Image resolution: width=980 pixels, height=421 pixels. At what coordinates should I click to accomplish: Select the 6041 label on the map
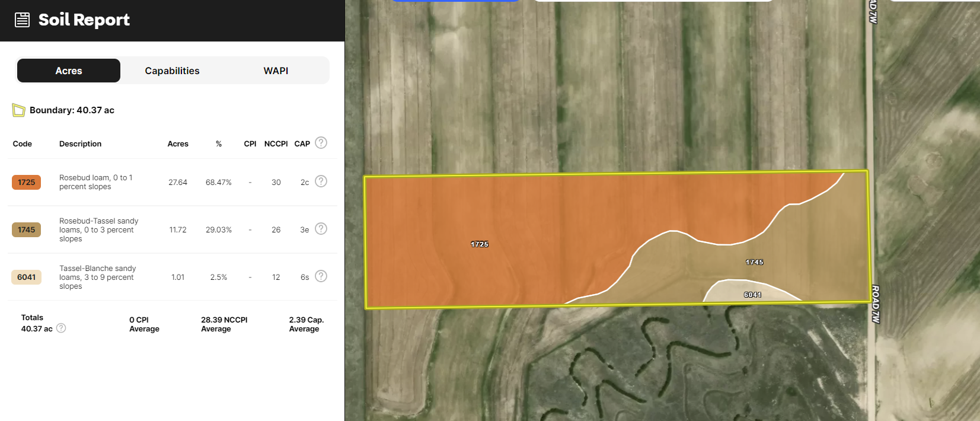tap(752, 295)
